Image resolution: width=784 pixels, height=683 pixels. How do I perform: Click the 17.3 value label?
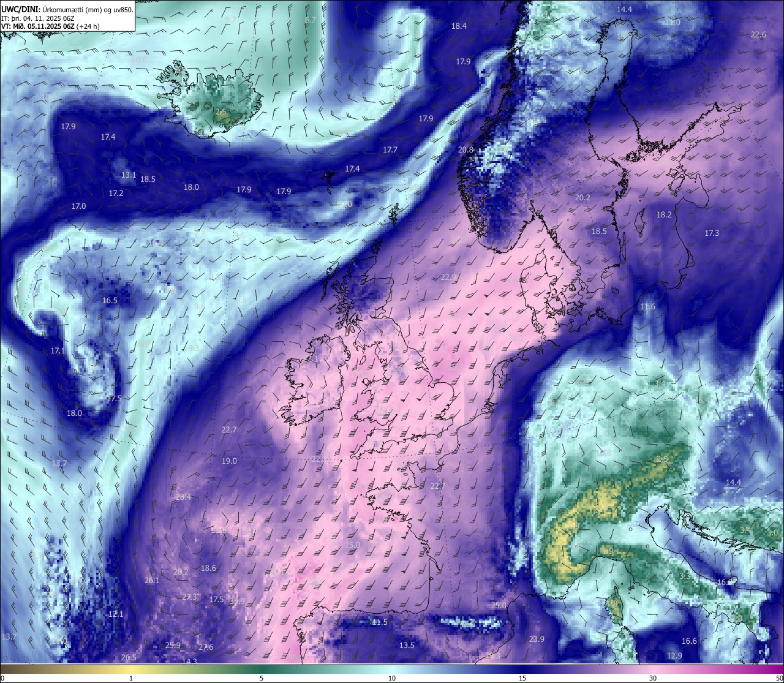point(712,233)
